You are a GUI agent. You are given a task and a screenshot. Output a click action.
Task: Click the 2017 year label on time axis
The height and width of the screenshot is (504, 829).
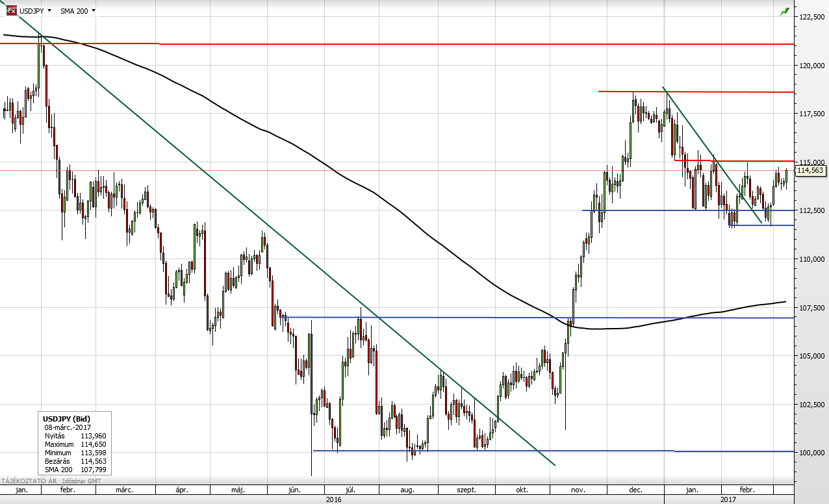728,500
